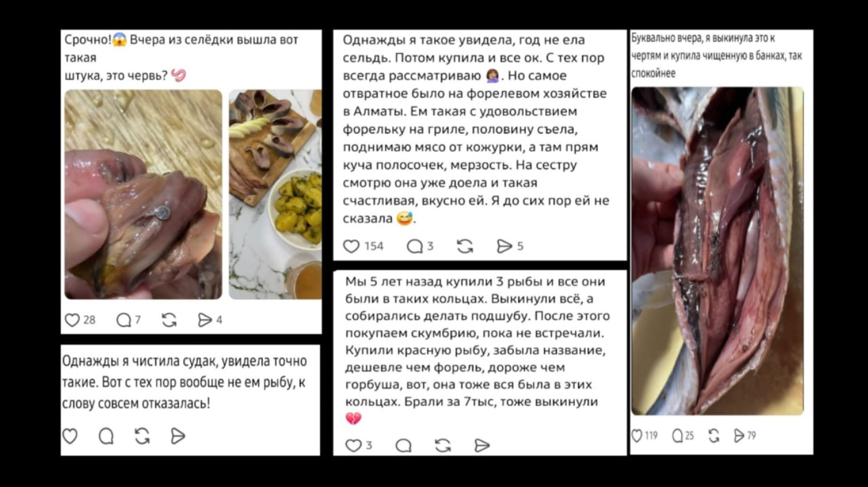The width and height of the screenshot is (868, 487).
Task: Repost the pike-perch cleaning post
Action: tap(142, 436)
